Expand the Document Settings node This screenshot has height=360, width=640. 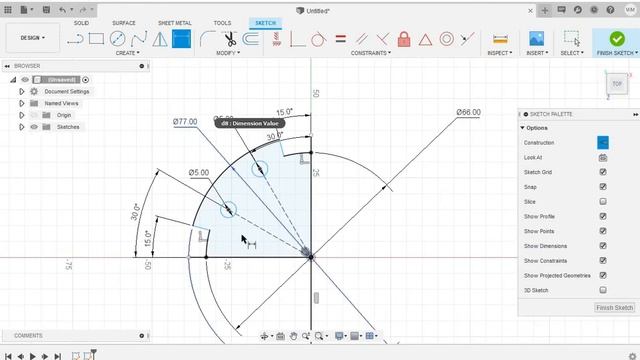click(22, 92)
